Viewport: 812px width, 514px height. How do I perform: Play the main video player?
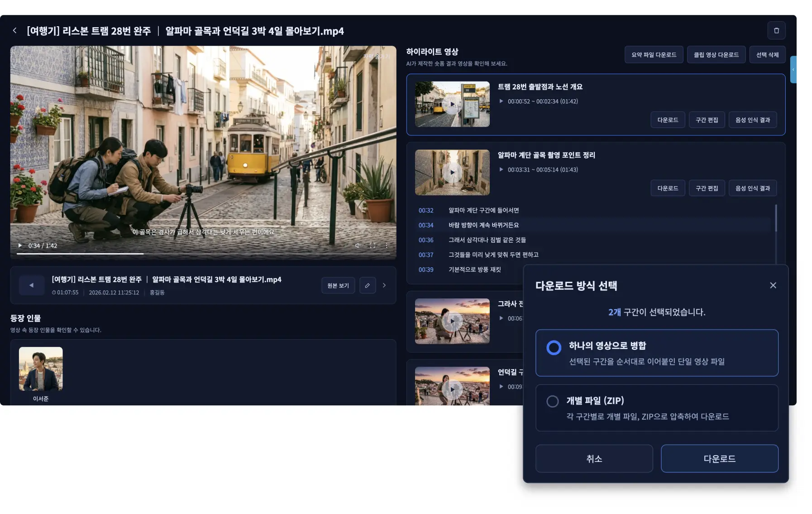coord(20,245)
